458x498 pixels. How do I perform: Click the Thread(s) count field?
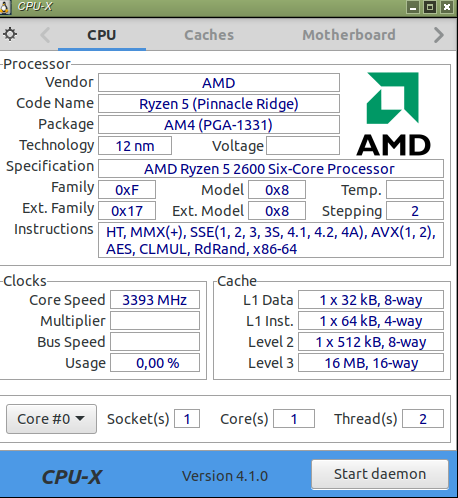(x=423, y=419)
